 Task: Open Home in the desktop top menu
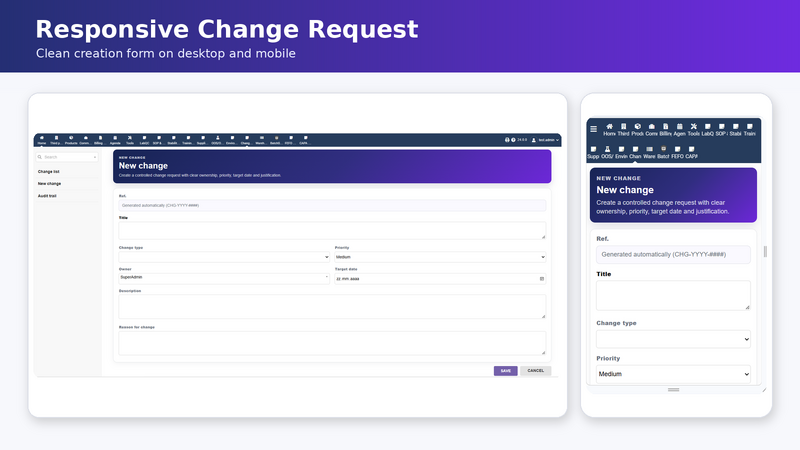(x=42, y=138)
